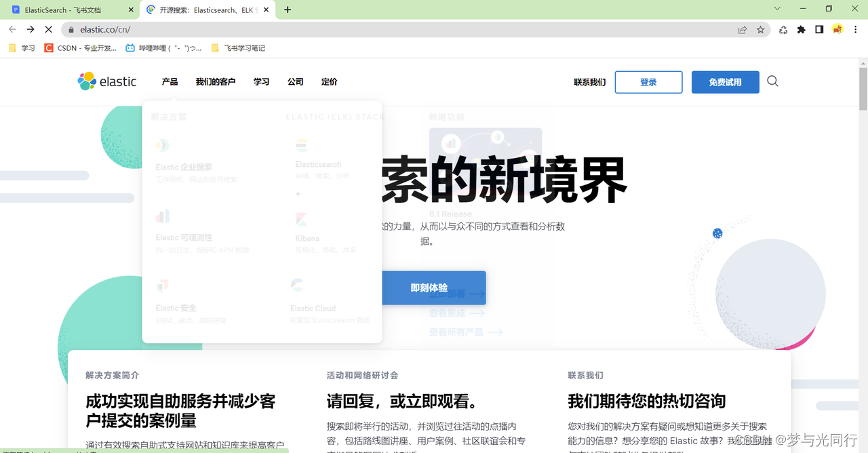Open the 哔哩哔哩 bookmark
This screenshot has height=453, width=868.
(x=169, y=47)
